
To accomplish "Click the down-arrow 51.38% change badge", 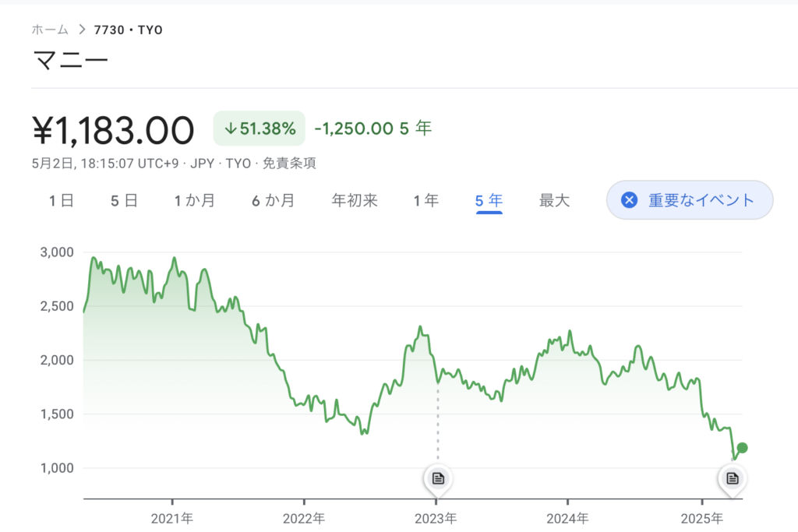I will 259,129.
